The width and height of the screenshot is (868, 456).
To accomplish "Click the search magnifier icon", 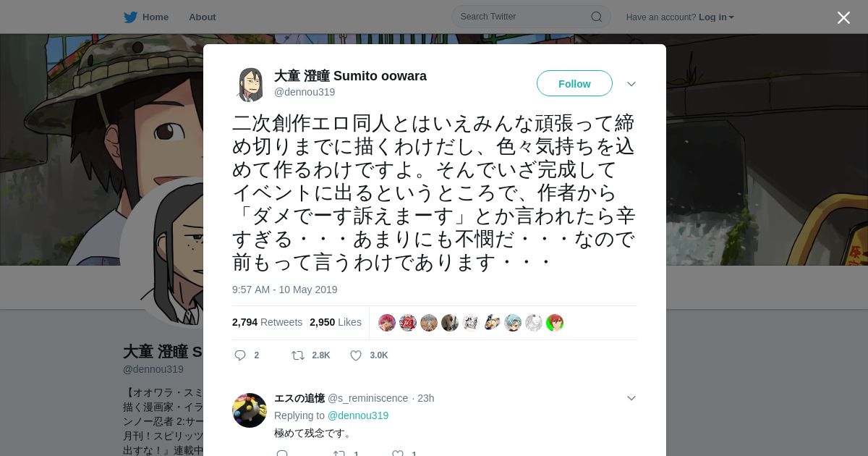I will tap(597, 17).
